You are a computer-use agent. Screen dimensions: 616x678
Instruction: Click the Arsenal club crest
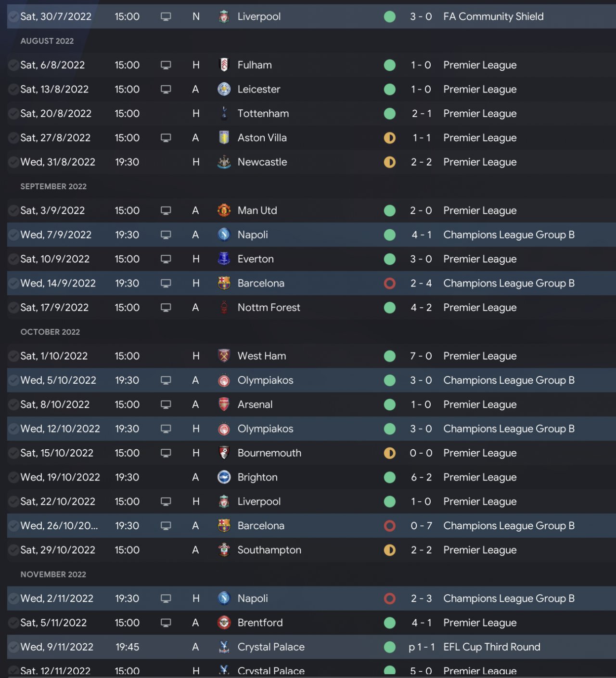[x=224, y=404]
